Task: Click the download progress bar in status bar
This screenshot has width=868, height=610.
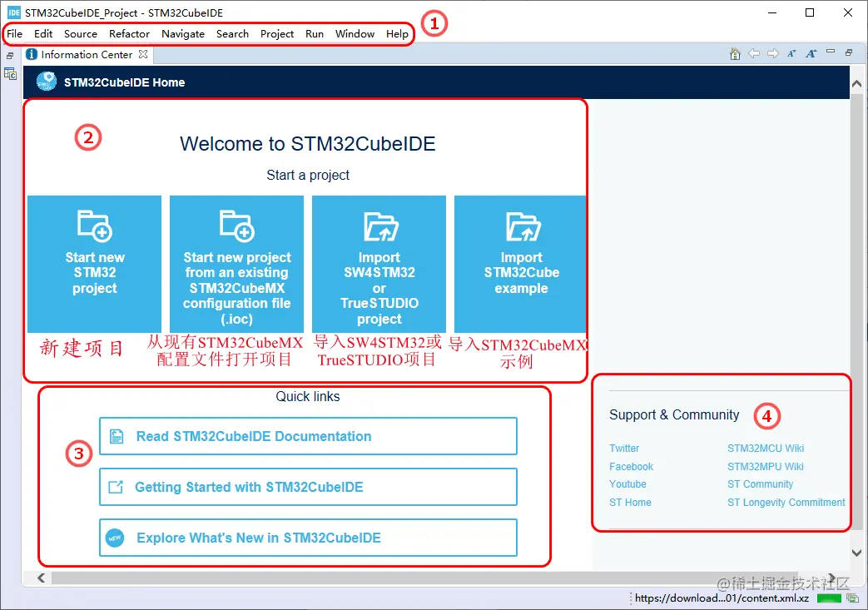Action: tap(829, 598)
